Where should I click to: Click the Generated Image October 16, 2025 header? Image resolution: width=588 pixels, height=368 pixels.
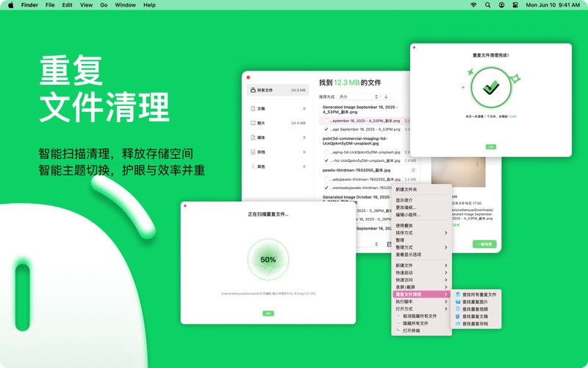[x=356, y=197]
